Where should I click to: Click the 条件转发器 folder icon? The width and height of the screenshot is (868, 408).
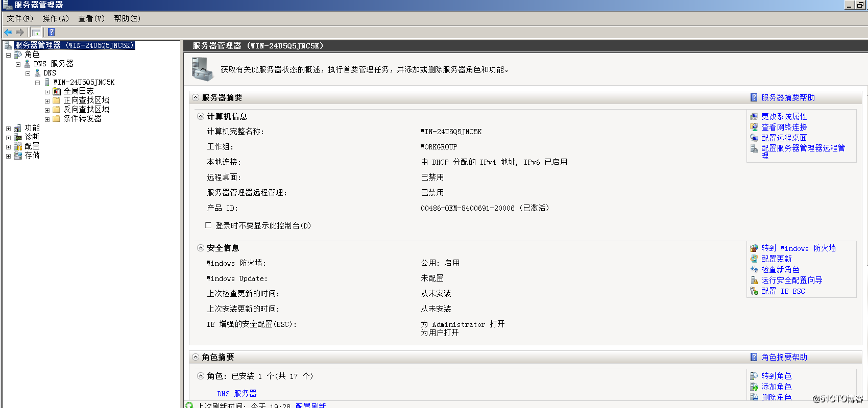(x=57, y=119)
